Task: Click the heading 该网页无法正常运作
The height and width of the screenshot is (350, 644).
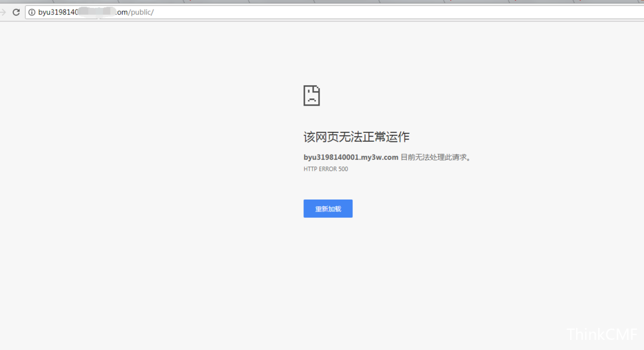Action: pyautogui.click(x=357, y=137)
